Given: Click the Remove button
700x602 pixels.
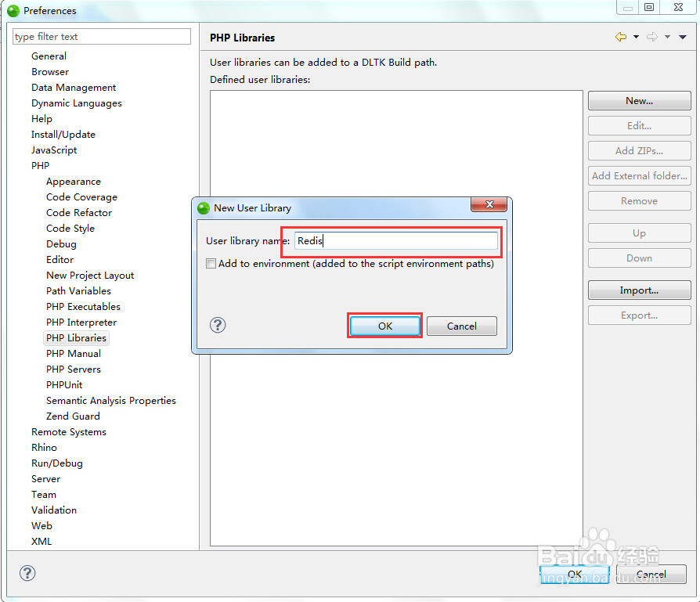Looking at the screenshot, I should click(639, 201).
